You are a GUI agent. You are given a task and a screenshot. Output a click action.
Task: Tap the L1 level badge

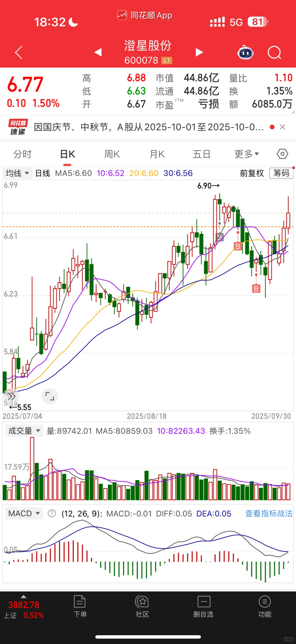pyautogui.click(x=167, y=60)
